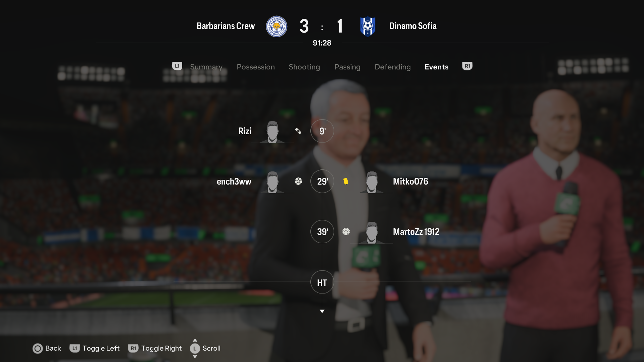Click the L1 bumper icon beside Summary
The height and width of the screenshot is (362, 644).
[x=177, y=66]
